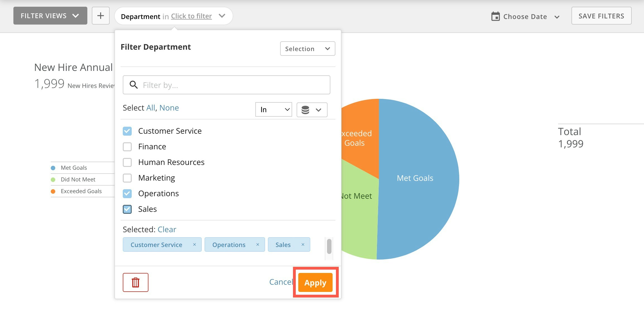Enable the Marketing checkbox
The height and width of the screenshot is (331, 644).
[127, 178]
